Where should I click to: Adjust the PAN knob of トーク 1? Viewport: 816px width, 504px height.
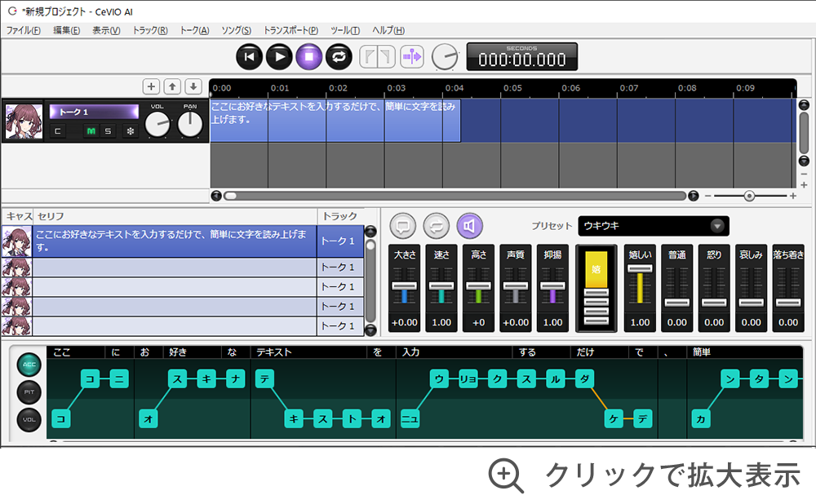click(190, 125)
